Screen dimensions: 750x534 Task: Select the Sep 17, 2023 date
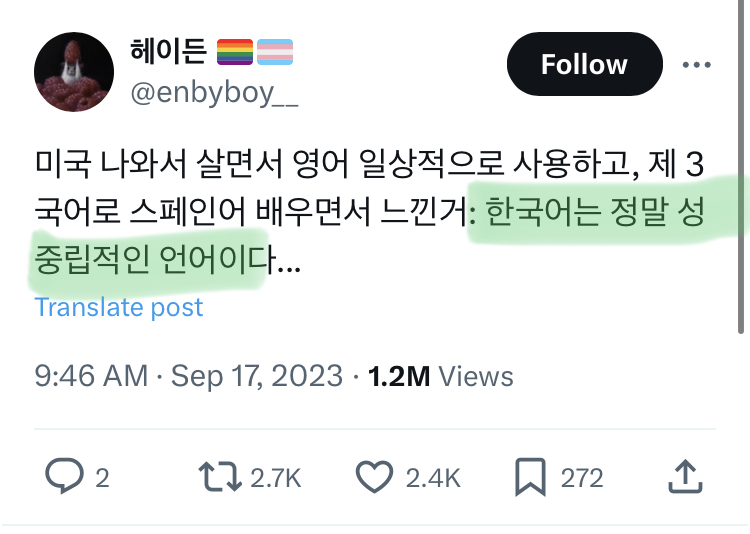(x=258, y=376)
